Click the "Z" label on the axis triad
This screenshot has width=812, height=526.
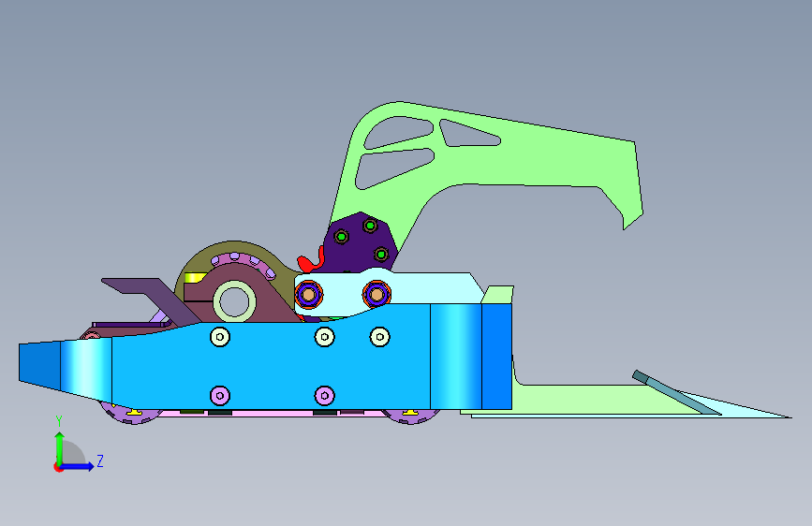tap(100, 460)
